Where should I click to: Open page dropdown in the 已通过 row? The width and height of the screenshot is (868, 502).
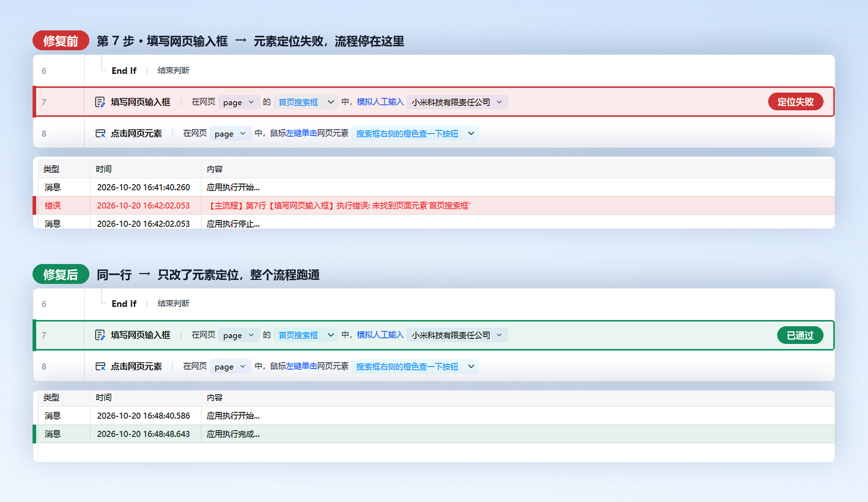coord(239,335)
